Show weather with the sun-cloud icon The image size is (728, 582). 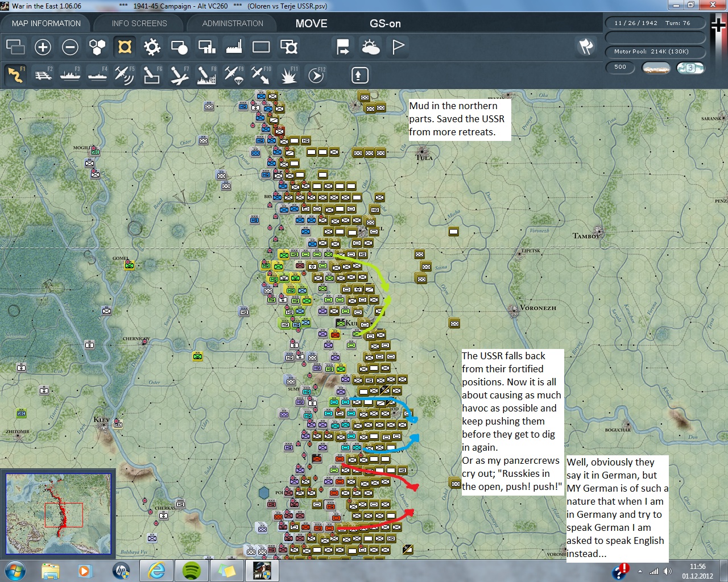pos(370,47)
